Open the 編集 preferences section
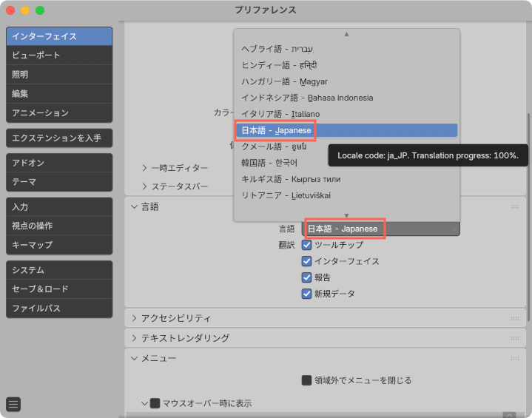532x418 pixels. [59, 94]
